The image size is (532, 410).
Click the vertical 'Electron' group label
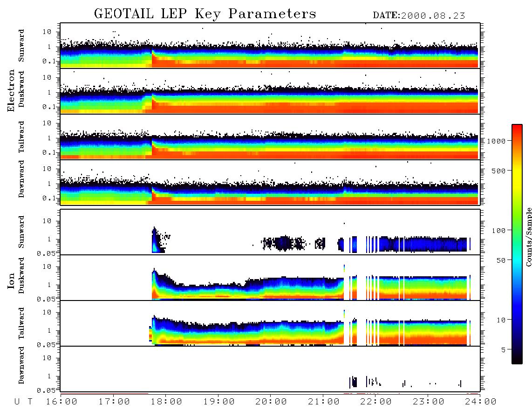pyautogui.click(x=11, y=91)
